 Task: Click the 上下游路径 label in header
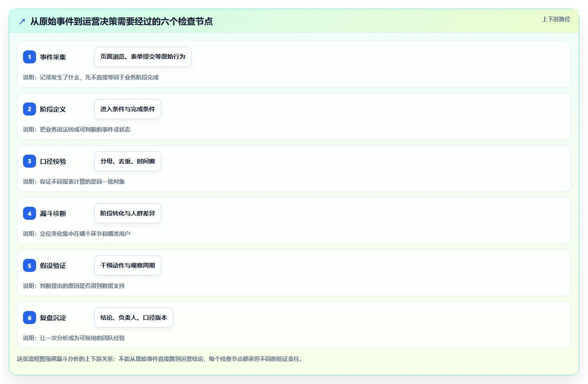pyautogui.click(x=556, y=19)
